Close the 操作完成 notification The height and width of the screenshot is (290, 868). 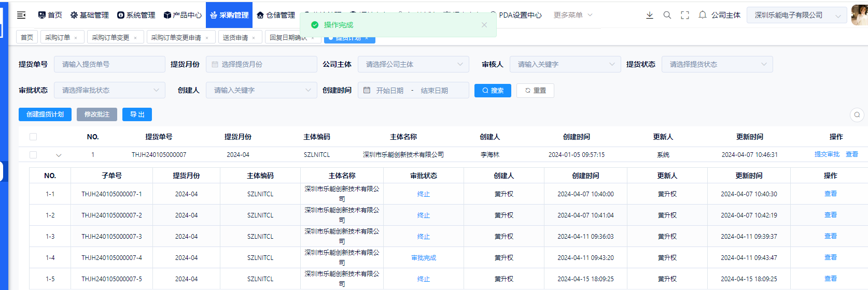click(484, 25)
